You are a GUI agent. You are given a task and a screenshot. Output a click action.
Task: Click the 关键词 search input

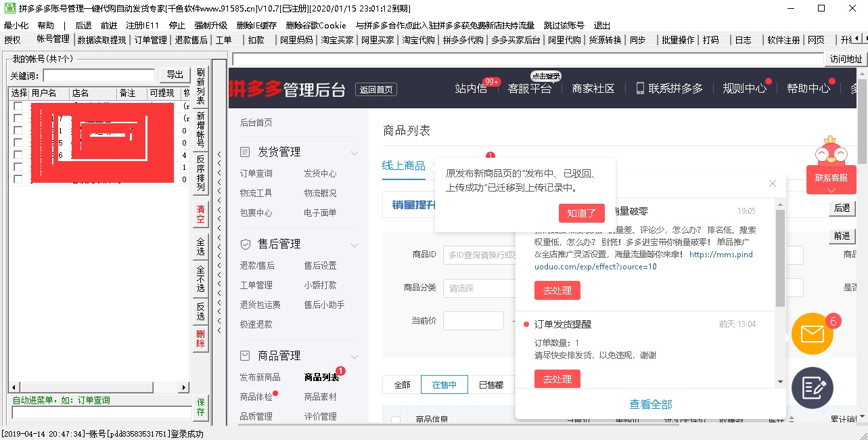pos(99,75)
